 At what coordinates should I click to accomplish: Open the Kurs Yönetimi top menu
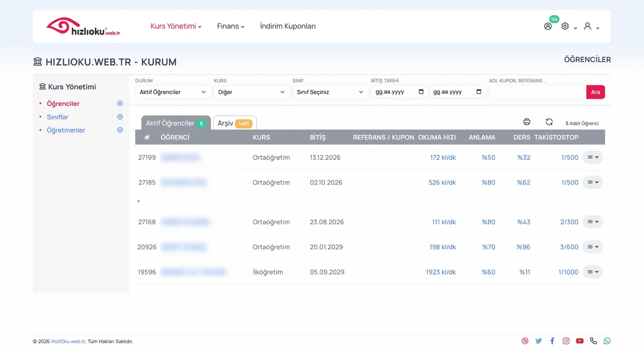(176, 26)
